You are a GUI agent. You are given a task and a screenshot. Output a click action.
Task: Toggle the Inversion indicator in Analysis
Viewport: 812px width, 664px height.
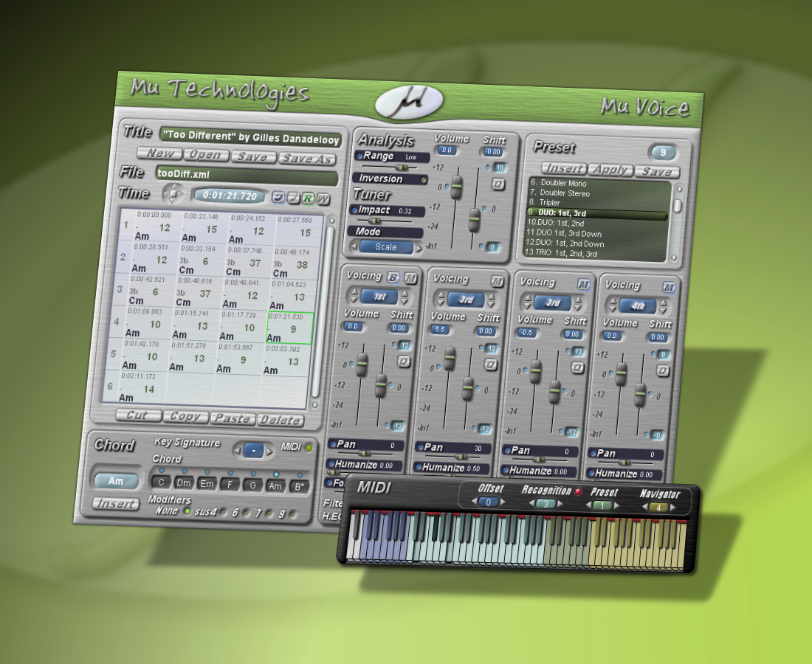point(424,180)
